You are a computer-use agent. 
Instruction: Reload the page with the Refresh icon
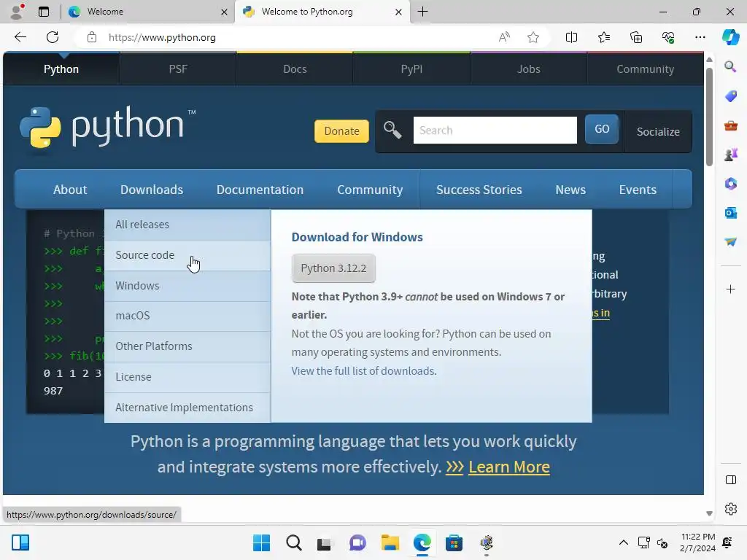(53, 37)
